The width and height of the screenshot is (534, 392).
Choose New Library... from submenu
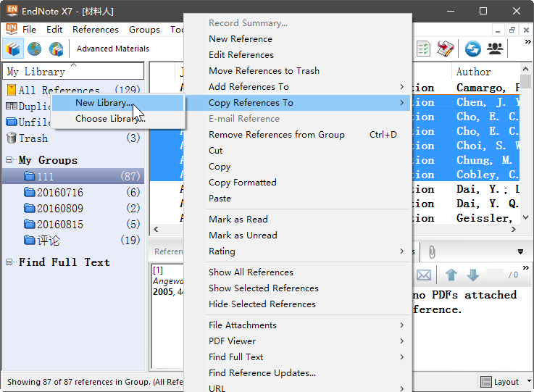pos(117,102)
